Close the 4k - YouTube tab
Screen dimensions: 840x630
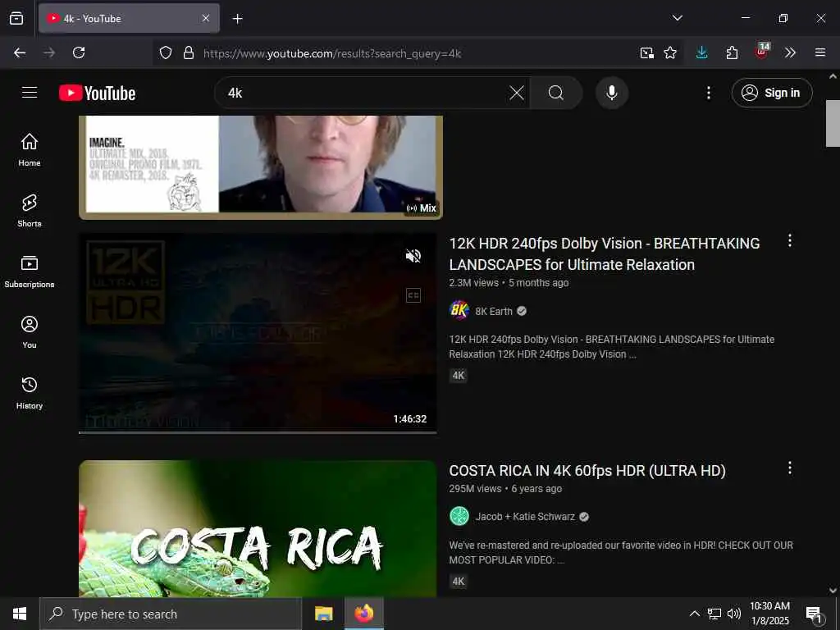coord(206,18)
